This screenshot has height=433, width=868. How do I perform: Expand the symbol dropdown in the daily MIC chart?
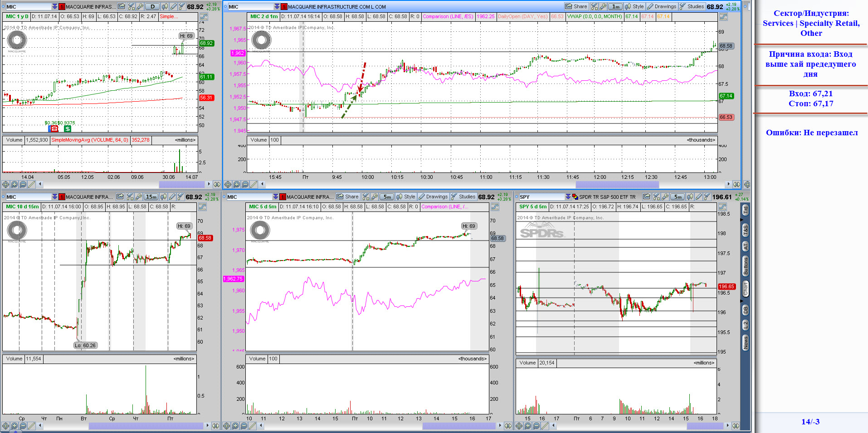[x=55, y=6]
